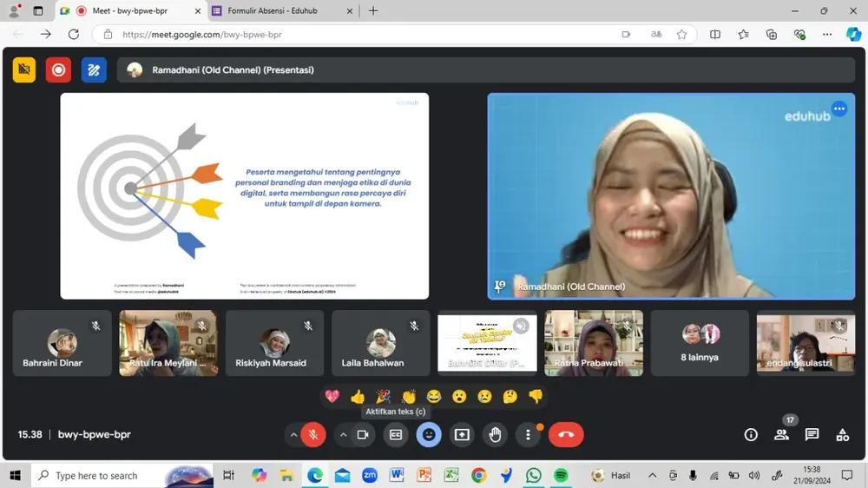Open Edge favorites list icon
Screen dimensions: 868x488
coord(744,35)
